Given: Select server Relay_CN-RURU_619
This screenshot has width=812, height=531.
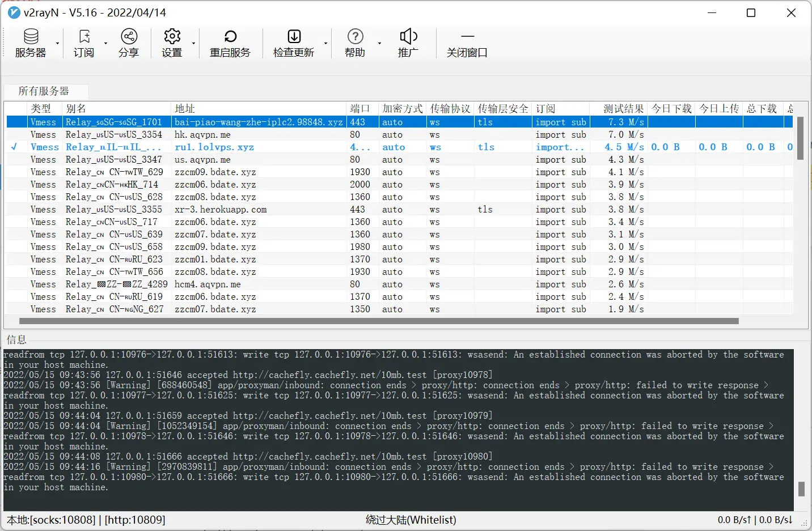Looking at the screenshot, I should (x=399, y=296).
